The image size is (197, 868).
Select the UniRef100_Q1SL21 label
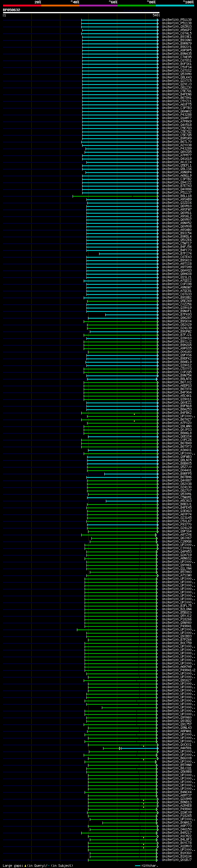coord(176,277)
